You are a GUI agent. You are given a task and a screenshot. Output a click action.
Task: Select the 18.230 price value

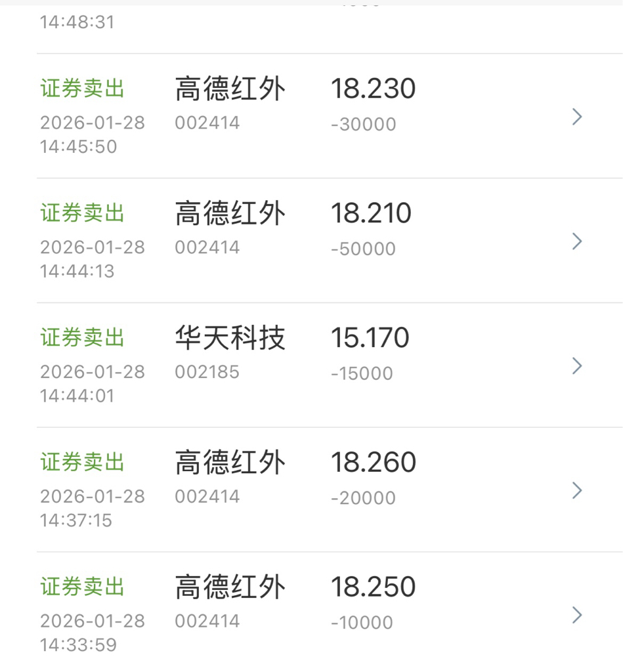pyautogui.click(x=373, y=89)
